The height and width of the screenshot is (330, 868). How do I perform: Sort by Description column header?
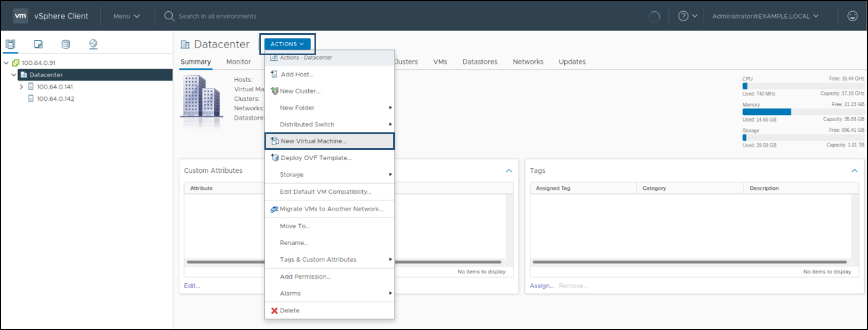coord(801,188)
